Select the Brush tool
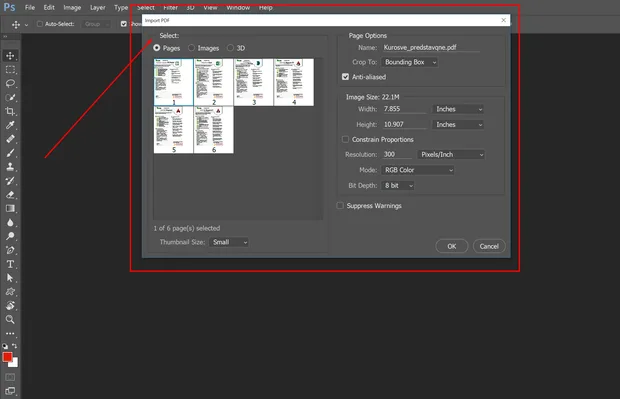 coord(10,153)
